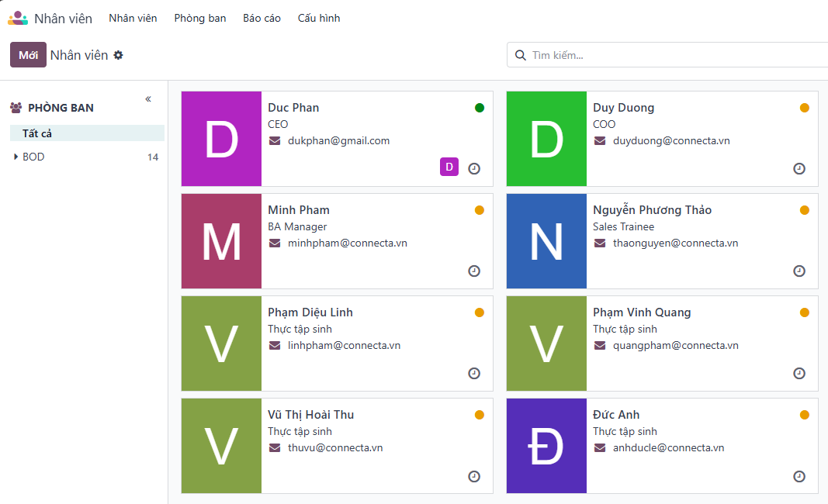The width and height of the screenshot is (828, 504).
Task: Open Duy Duong avatar thumbnail
Action: coord(546,139)
